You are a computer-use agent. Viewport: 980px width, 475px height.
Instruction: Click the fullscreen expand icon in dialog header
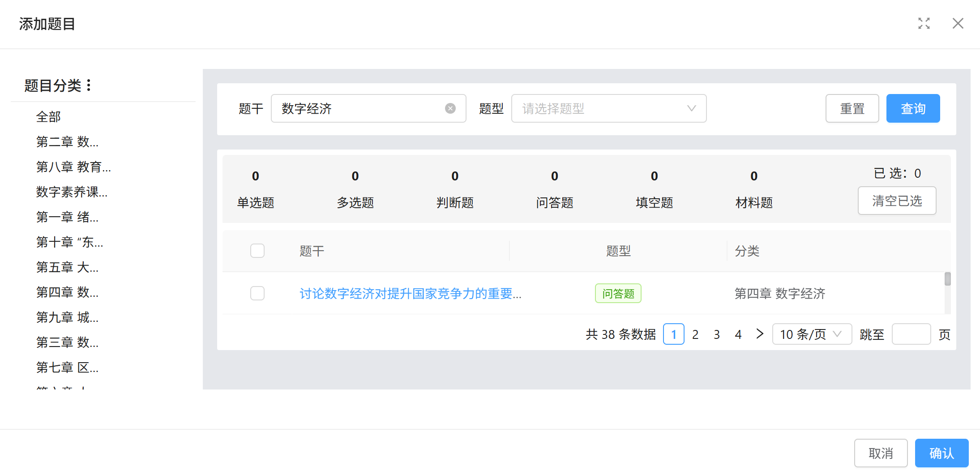coord(924,23)
